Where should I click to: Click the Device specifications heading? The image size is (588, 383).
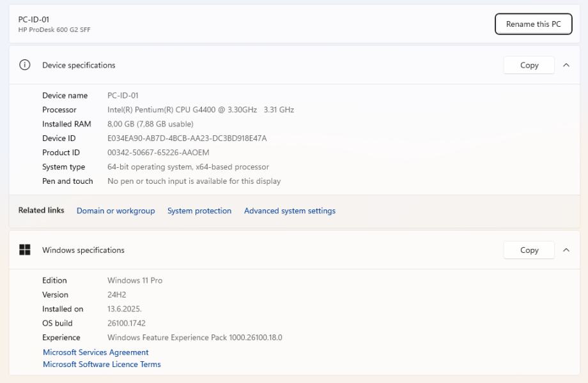[79, 65]
